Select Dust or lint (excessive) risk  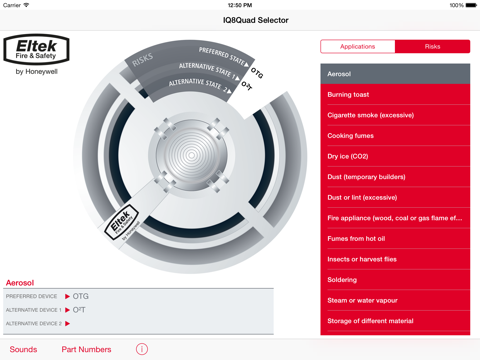tap(395, 198)
